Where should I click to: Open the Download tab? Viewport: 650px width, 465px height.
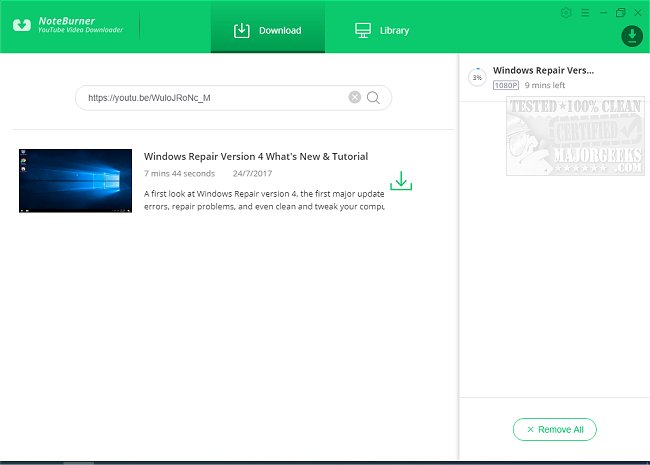click(268, 27)
